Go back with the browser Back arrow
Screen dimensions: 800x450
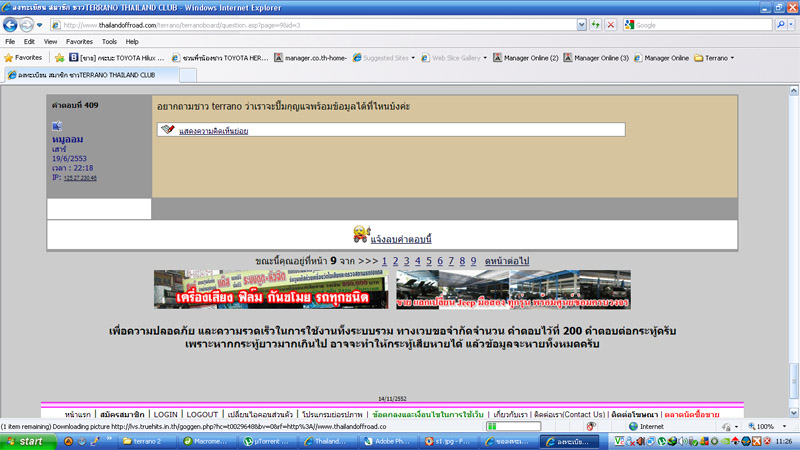(x=10, y=24)
